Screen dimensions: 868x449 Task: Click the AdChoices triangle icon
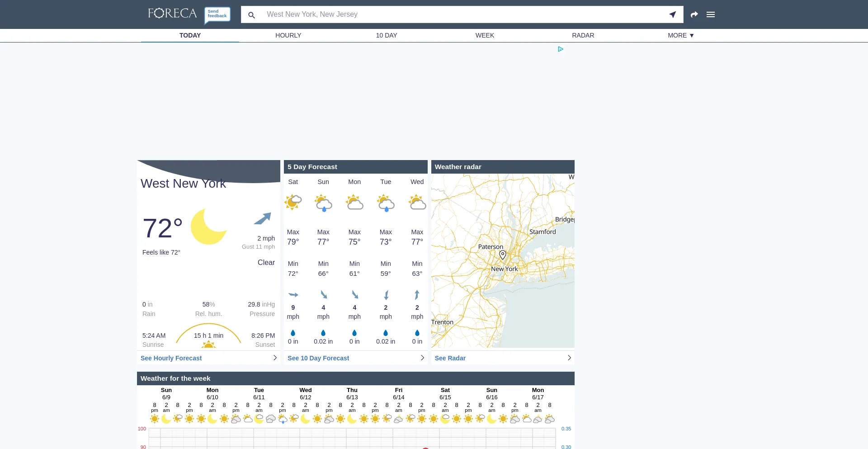[561, 49]
